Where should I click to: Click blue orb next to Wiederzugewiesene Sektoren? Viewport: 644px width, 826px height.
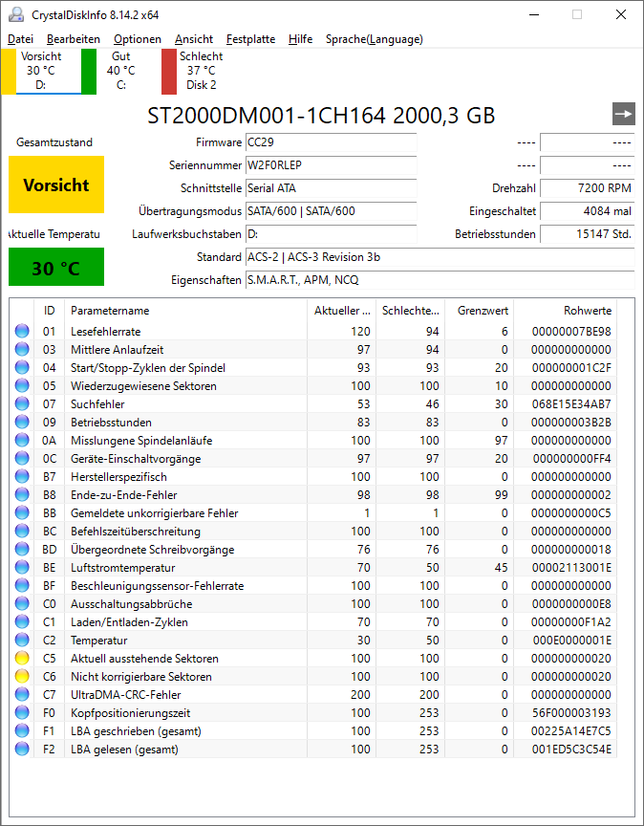click(x=22, y=385)
